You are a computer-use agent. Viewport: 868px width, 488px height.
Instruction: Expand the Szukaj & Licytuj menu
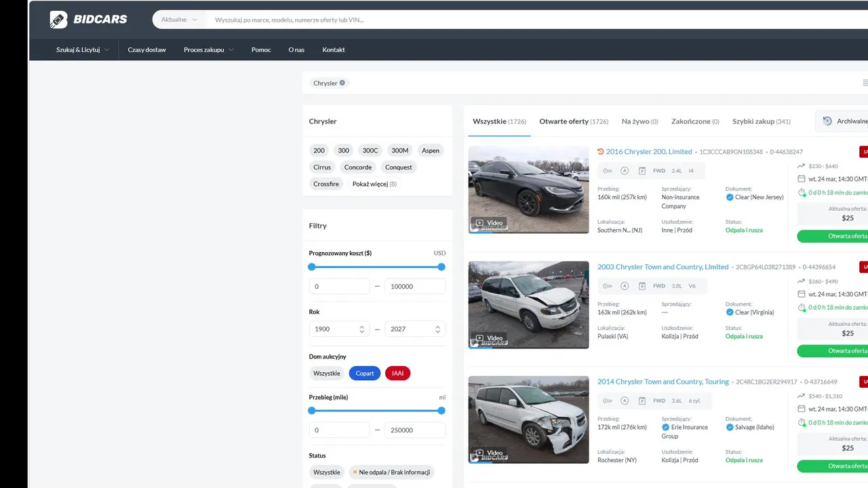coord(83,49)
